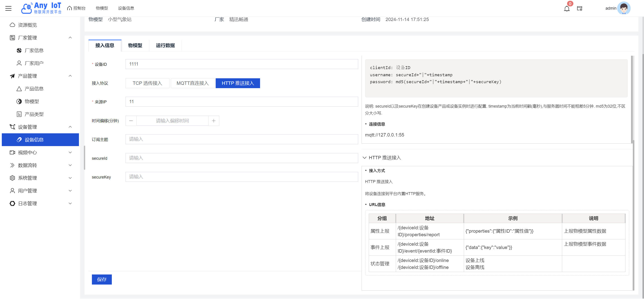Select TCP 透传接入 protocol option
This screenshot has width=644, height=302.
click(x=147, y=83)
